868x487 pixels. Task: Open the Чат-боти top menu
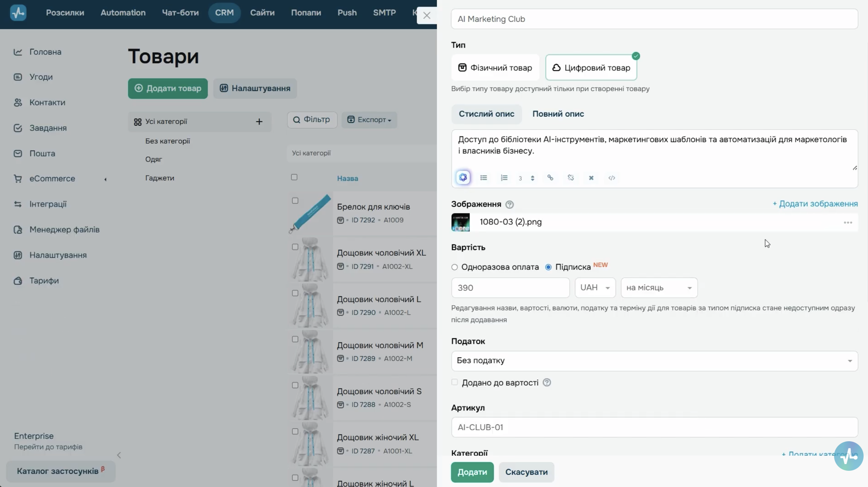(x=180, y=13)
